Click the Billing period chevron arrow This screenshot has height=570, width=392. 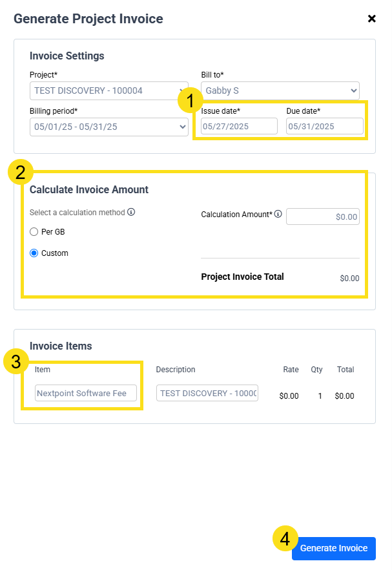click(x=182, y=127)
